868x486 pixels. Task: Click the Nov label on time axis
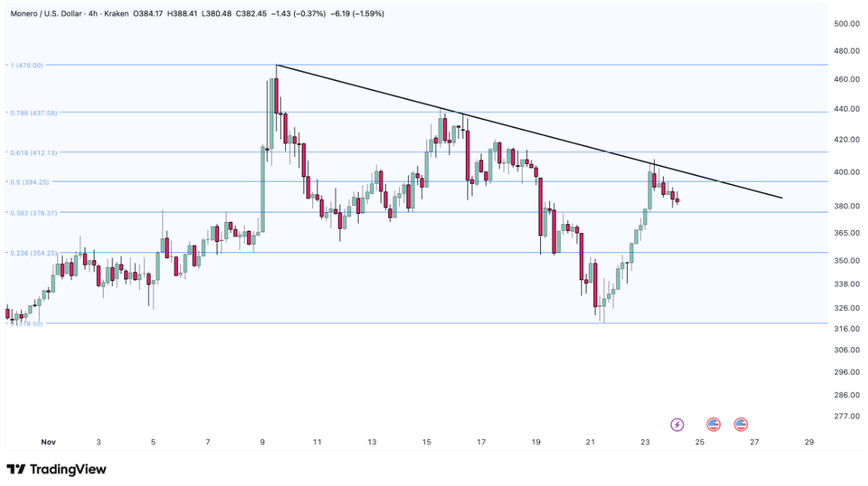pos(49,443)
